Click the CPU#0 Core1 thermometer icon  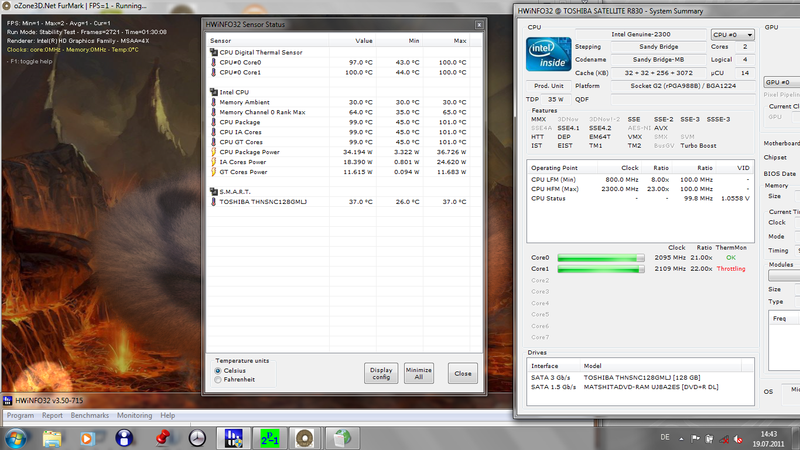213,72
